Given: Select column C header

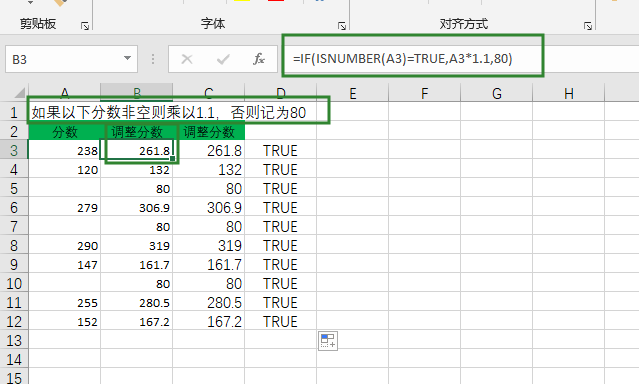Looking at the screenshot, I should (209, 93).
